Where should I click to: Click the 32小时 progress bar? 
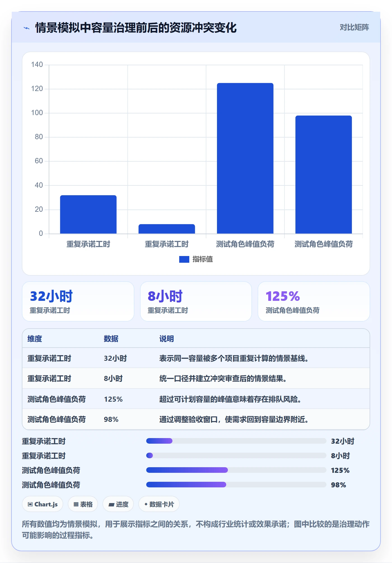[236, 441]
